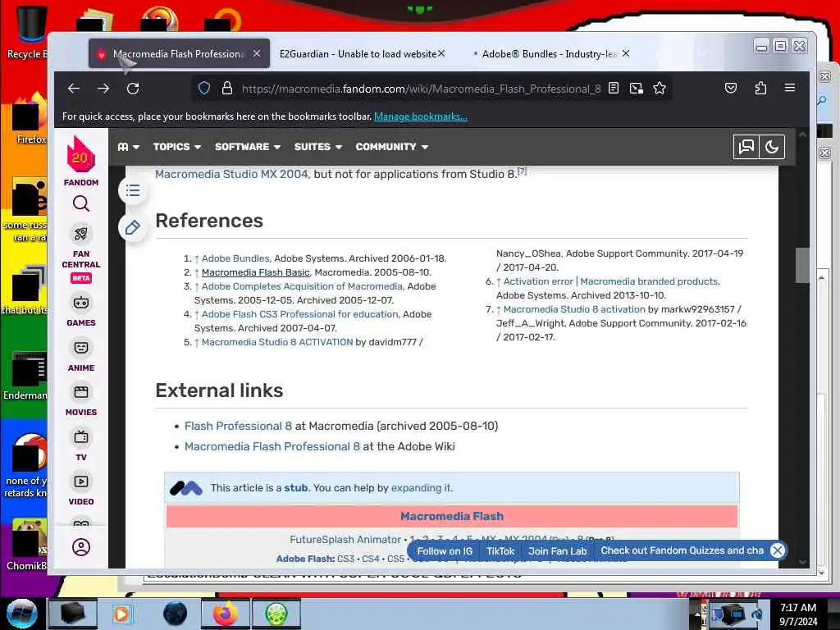Open Macromedia Flash Professional 8 Adobe Wiki link

(272, 446)
